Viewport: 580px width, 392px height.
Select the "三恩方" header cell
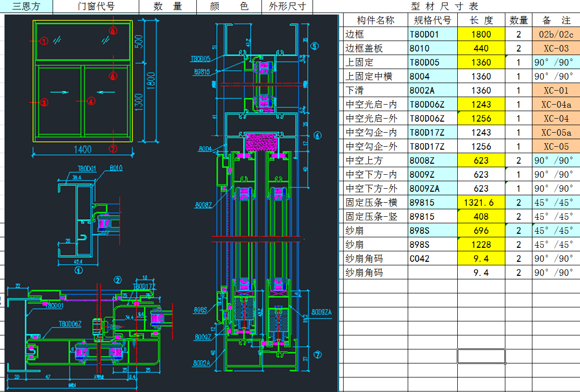tap(26, 7)
